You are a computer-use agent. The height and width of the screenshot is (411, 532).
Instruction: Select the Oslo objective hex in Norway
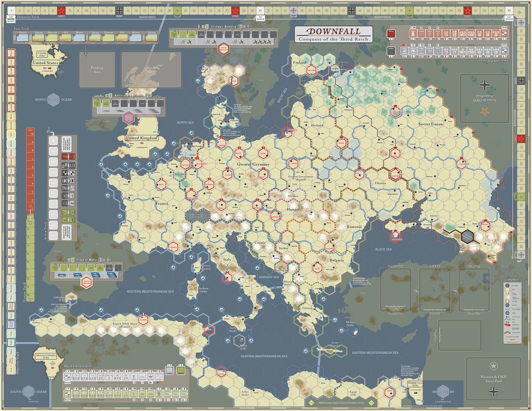233,81
